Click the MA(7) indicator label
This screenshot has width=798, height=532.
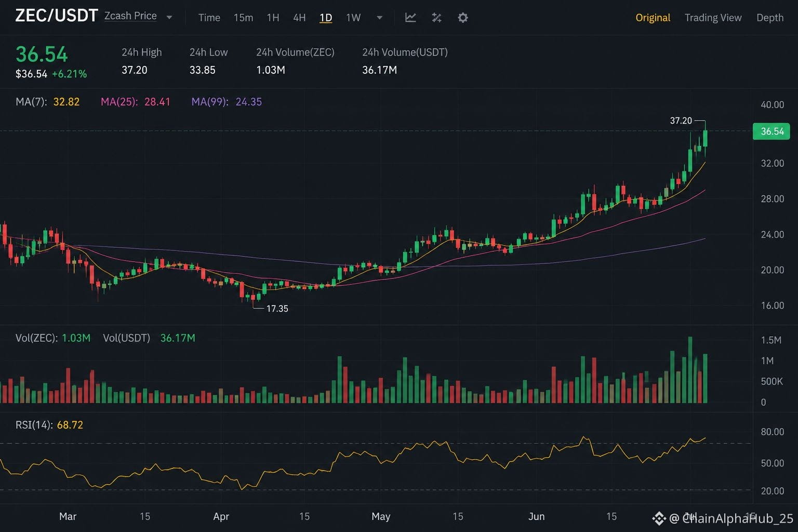click(48, 102)
